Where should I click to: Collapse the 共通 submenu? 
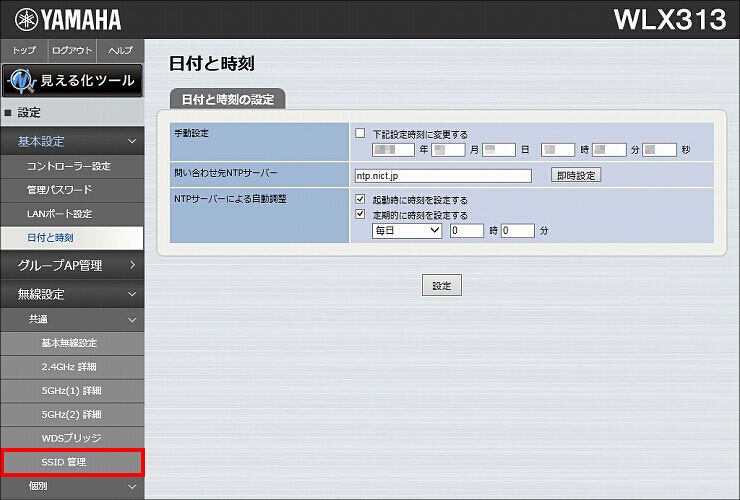(x=72, y=320)
